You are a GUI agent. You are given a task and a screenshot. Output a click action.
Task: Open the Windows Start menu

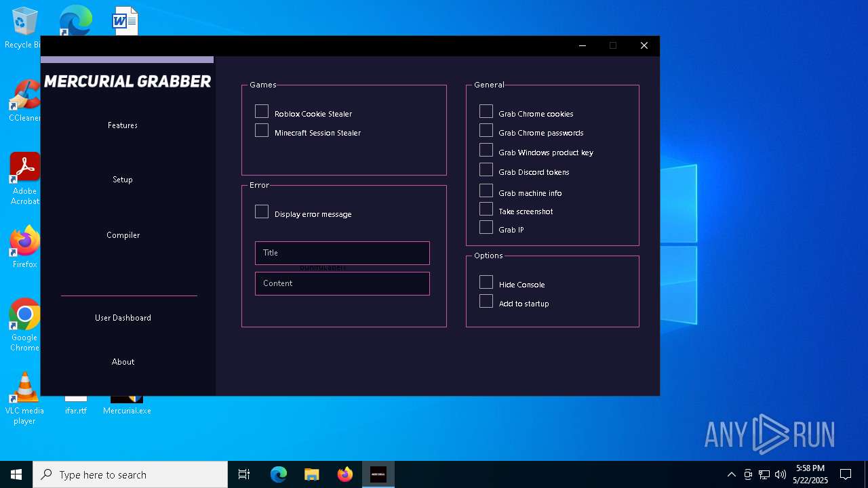[16, 474]
